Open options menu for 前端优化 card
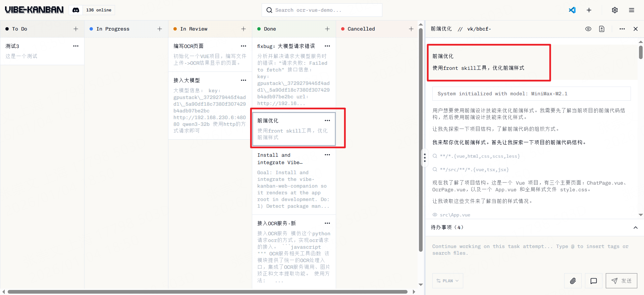644x295 pixels. click(x=327, y=120)
